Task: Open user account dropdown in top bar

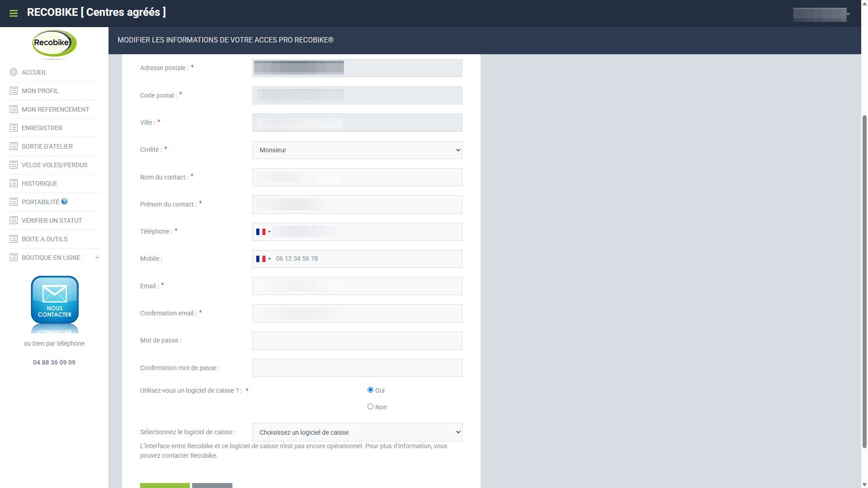Action: click(821, 14)
